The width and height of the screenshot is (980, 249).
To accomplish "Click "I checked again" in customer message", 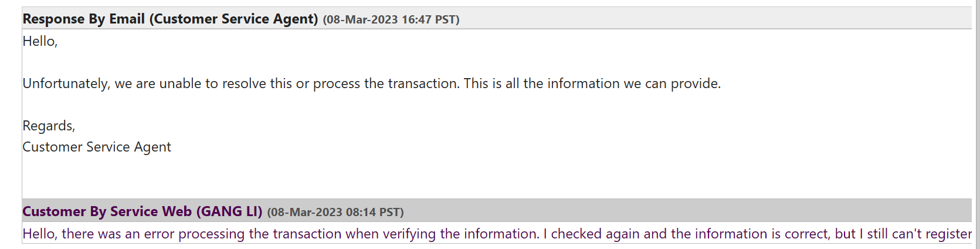I will click(x=592, y=234).
